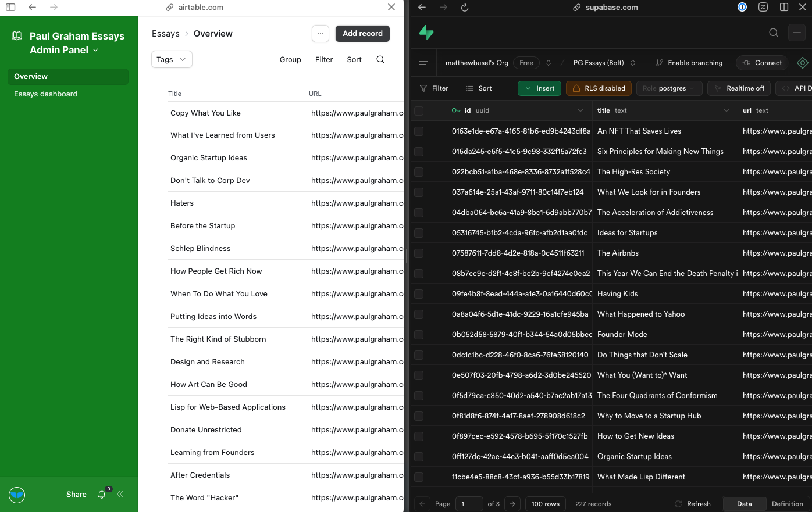Viewport: 812px width, 512px height.
Task: Check row What Made Lisp Different
Action: (419, 477)
